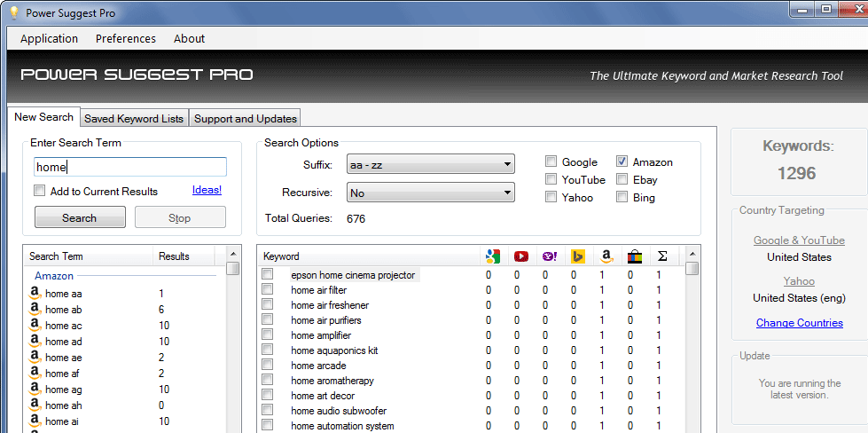Screen dimensions: 868x433
Task: Click search term list scrollbar up arrow
Action: pos(233,254)
